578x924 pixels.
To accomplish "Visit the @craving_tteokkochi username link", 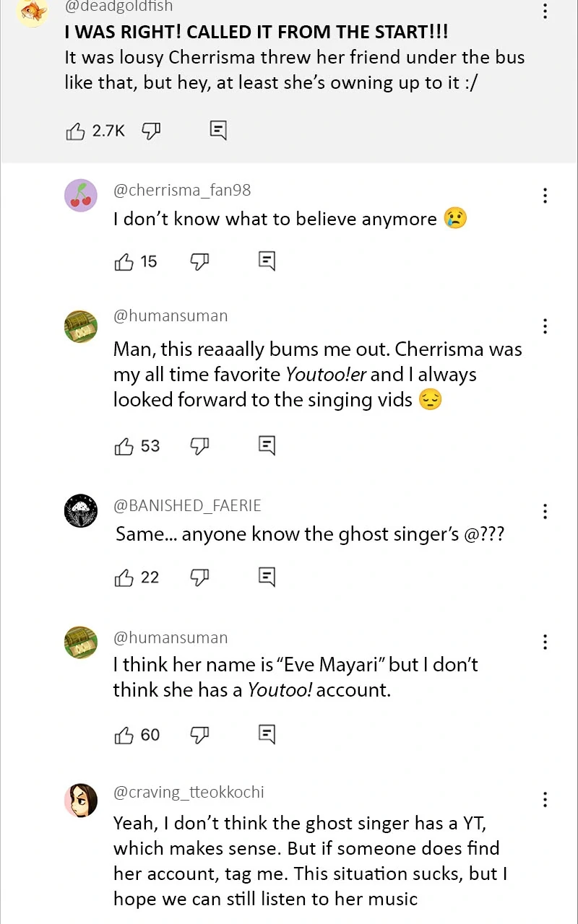I will [189, 792].
